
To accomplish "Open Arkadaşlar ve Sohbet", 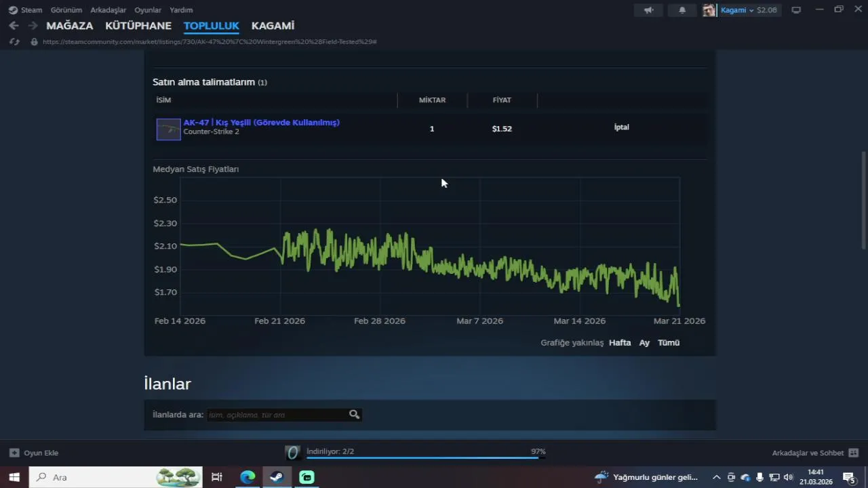I will [x=815, y=453].
